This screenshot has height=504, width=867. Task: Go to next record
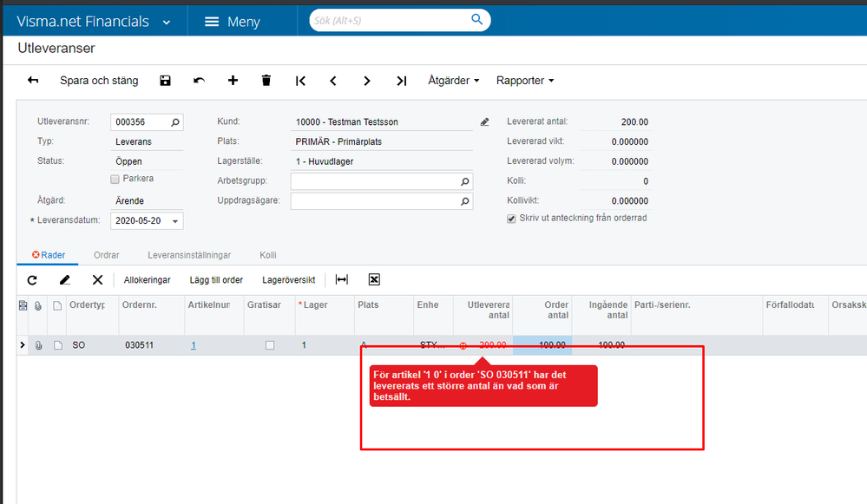(366, 82)
